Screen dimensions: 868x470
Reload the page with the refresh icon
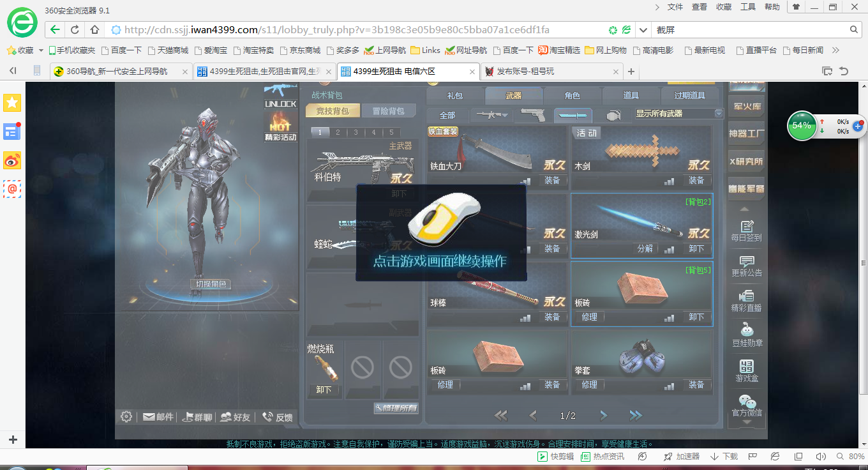coord(75,29)
